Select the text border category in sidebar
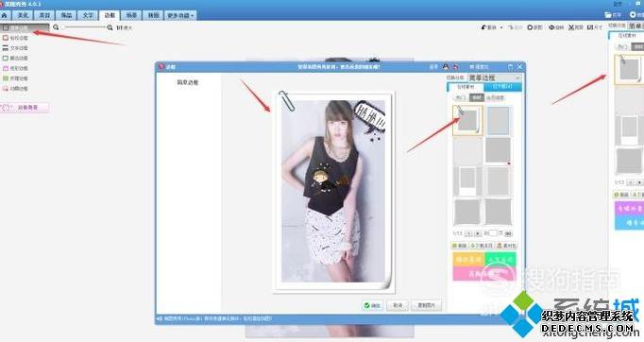Viewport: 644px width, 342px height. click(x=15, y=48)
